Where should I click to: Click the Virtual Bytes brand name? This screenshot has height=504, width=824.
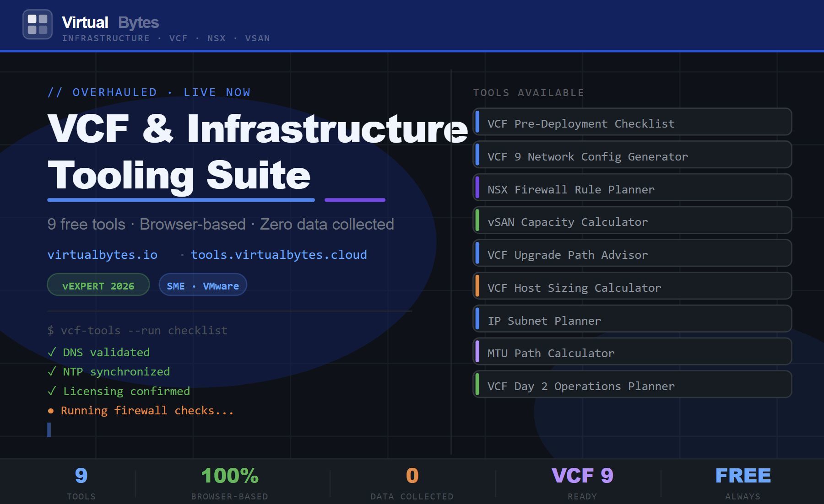(x=110, y=22)
